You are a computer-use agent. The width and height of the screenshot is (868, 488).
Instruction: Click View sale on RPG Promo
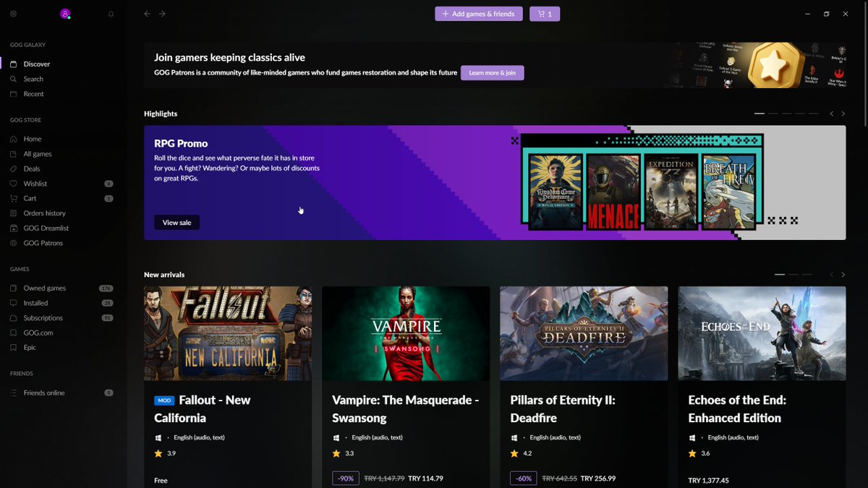[x=176, y=223]
